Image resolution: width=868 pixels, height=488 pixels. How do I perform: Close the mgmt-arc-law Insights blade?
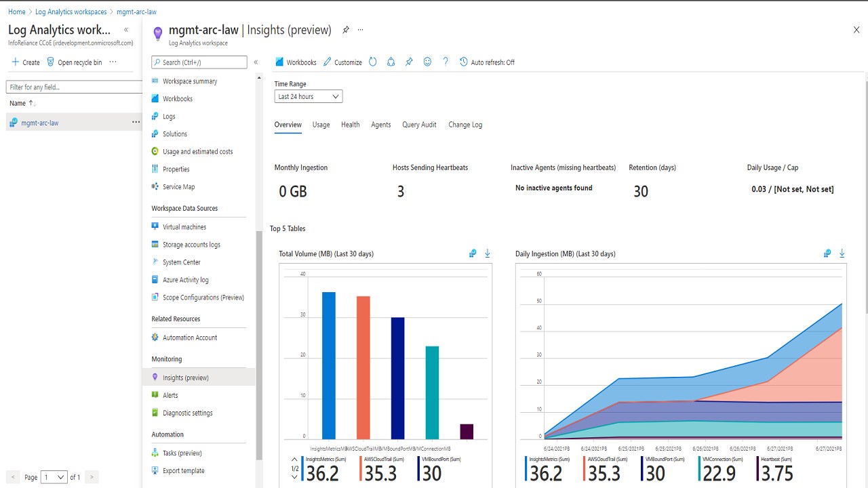pyautogui.click(x=856, y=30)
